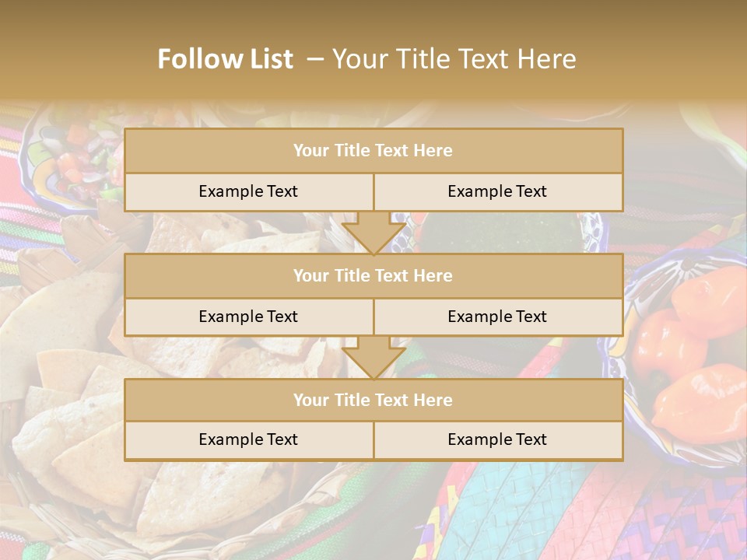Click the left Example Text cell in first block

248,192
